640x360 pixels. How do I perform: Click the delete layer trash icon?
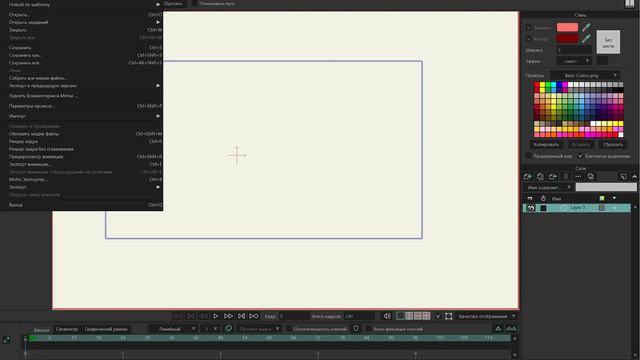[x=565, y=176]
